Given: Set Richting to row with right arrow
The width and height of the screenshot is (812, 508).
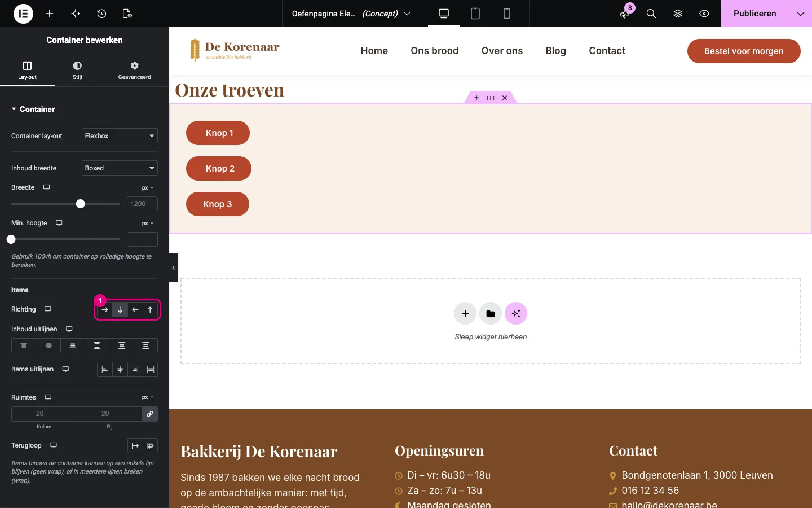Looking at the screenshot, I should tap(105, 310).
